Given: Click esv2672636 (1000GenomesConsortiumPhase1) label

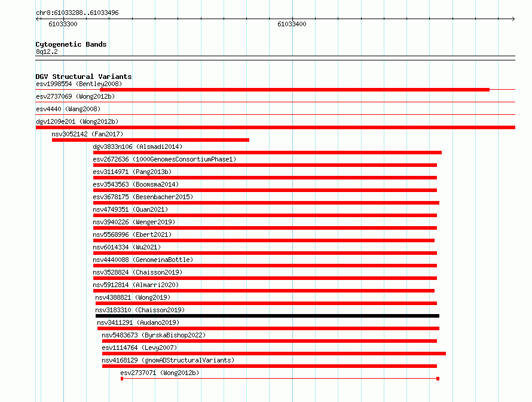Looking at the screenshot, I should pos(164,159).
